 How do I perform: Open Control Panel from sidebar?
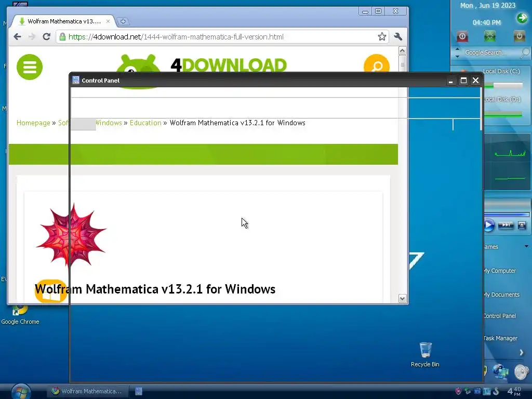pos(500,316)
